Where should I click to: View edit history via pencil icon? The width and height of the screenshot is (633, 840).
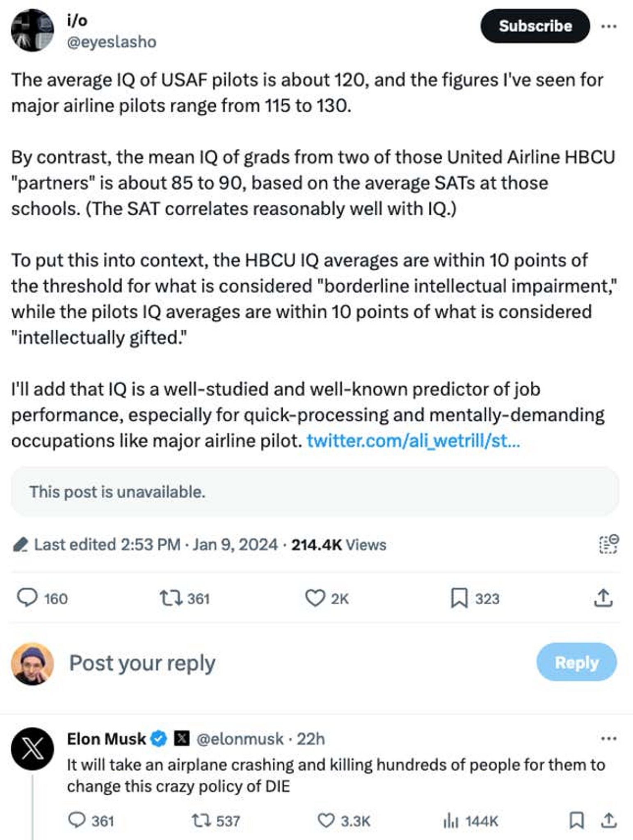point(20,545)
